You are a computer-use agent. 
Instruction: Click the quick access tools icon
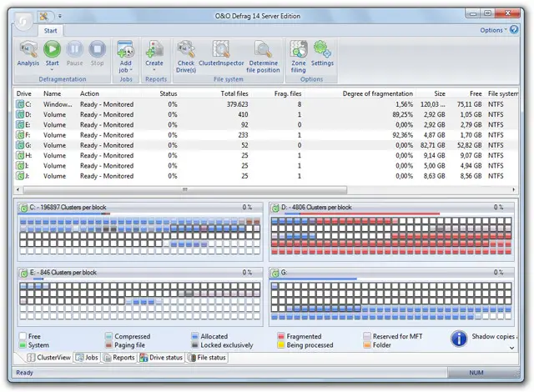point(44,16)
